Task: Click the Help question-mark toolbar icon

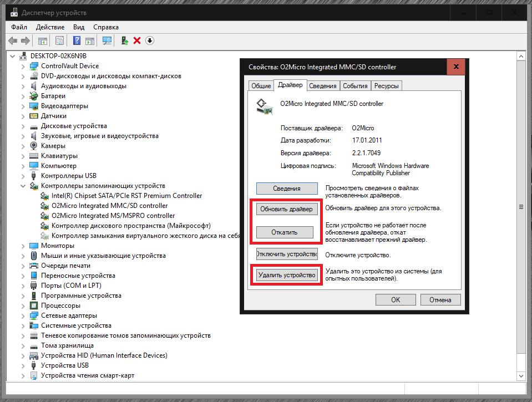Action: 77,40
